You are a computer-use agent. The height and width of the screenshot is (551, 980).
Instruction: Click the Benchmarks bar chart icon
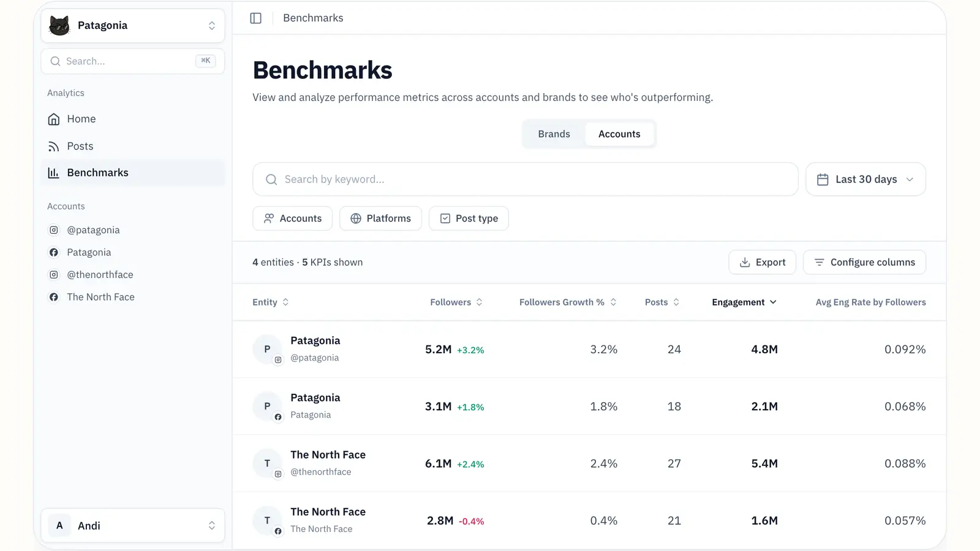point(54,173)
